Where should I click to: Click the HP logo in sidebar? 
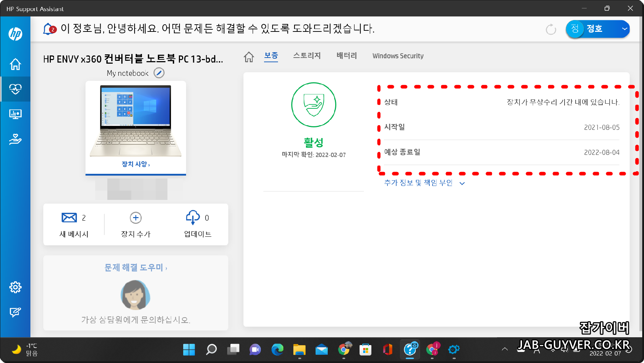pyautogui.click(x=15, y=34)
